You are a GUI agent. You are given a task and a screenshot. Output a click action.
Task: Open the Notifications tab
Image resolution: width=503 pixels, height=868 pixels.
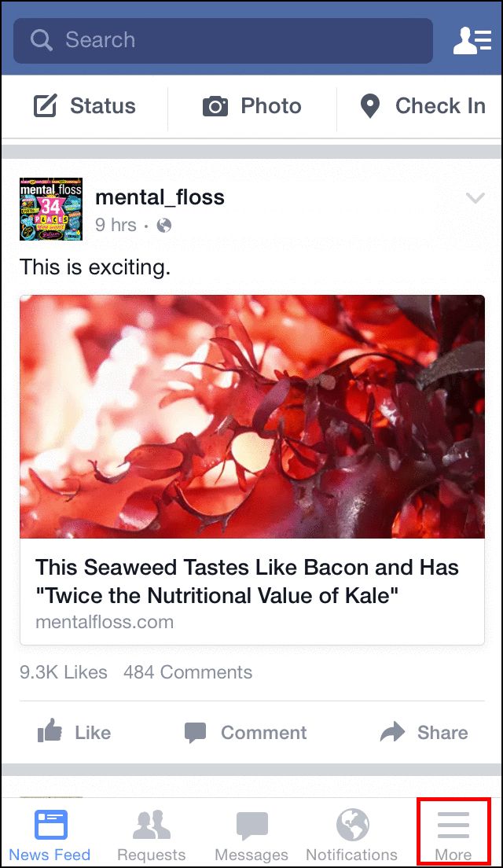coord(352,835)
